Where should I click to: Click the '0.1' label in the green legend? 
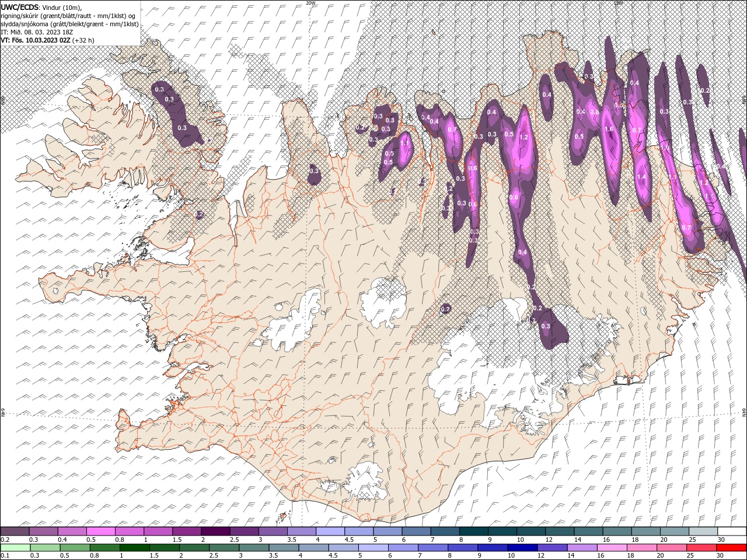tap(5, 555)
